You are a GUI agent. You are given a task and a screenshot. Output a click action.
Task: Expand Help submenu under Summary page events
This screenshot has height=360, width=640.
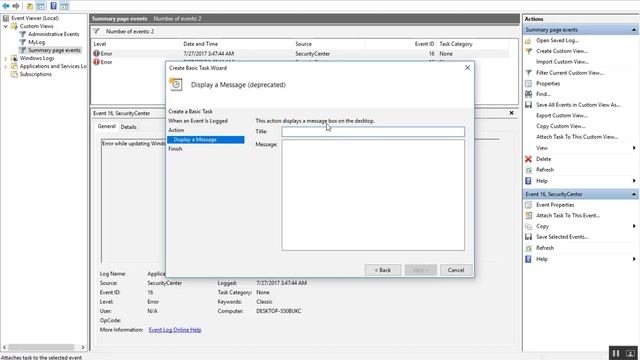pos(634,181)
